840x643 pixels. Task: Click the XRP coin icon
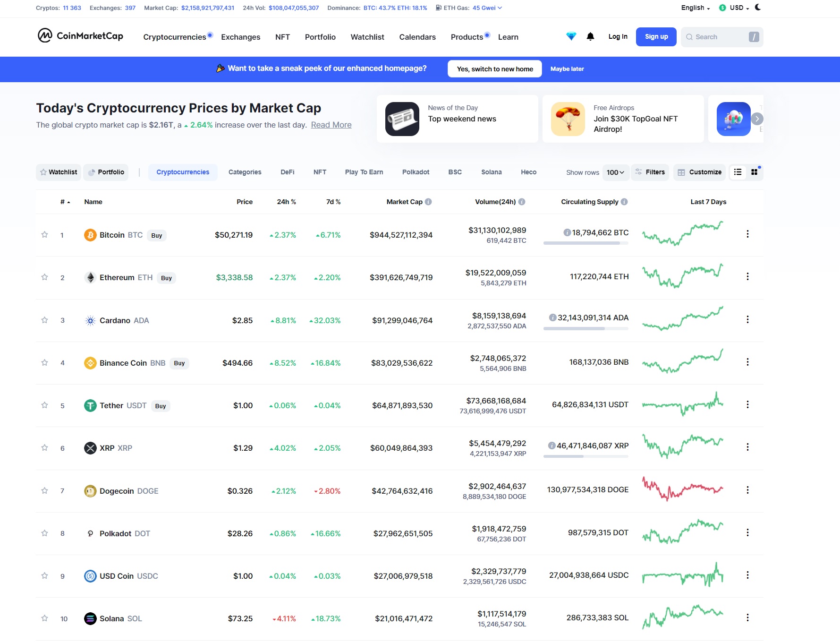click(x=90, y=448)
